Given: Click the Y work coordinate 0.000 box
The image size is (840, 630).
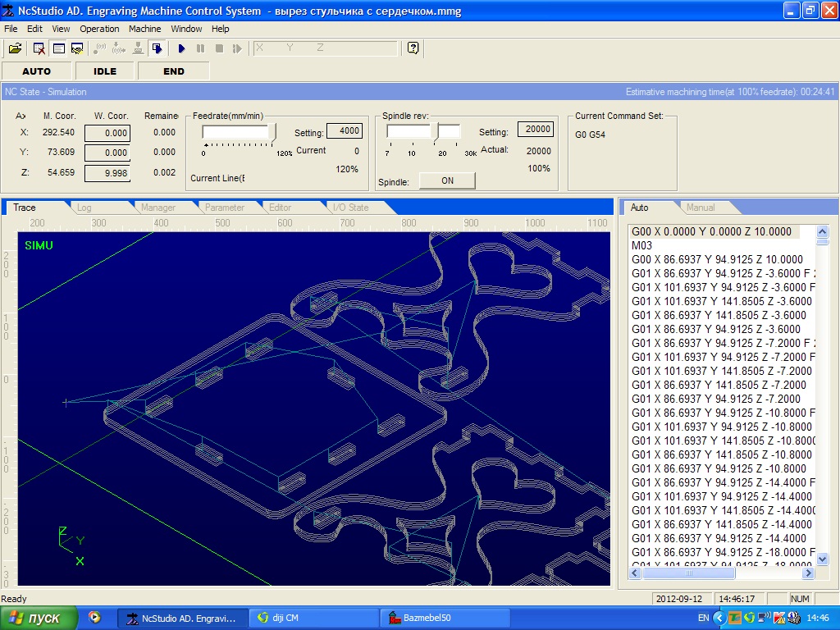Looking at the screenshot, I should click(x=107, y=153).
